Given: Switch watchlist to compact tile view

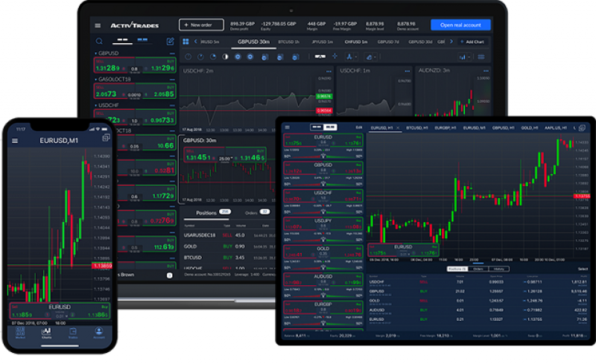Looking at the screenshot, I should 122,39.
